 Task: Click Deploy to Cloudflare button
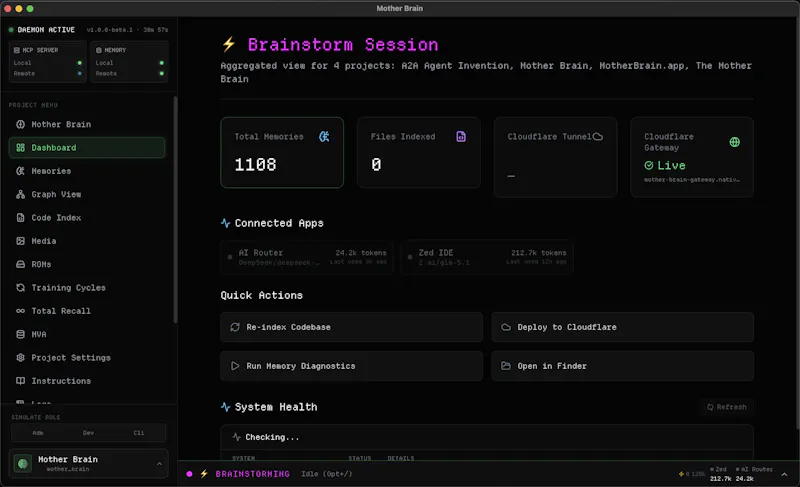(622, 327)
